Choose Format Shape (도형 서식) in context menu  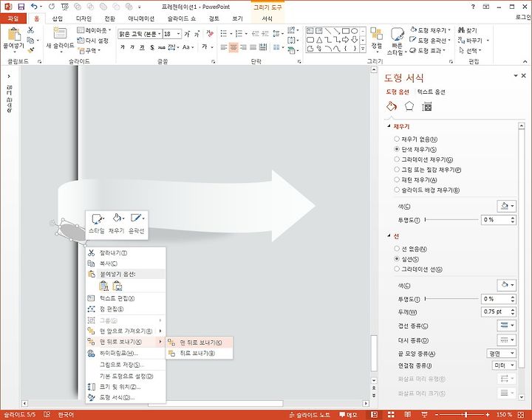[x=126, y=397]
